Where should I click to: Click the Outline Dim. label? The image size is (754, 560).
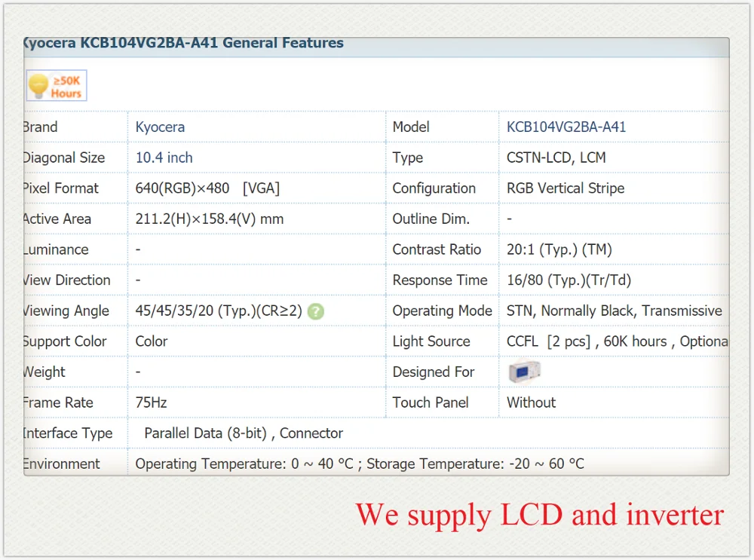pos(431,219)
